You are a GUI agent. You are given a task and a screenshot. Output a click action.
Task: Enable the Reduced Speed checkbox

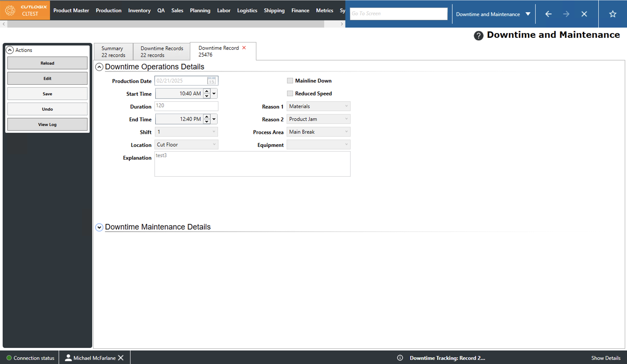tap(290, 94)
